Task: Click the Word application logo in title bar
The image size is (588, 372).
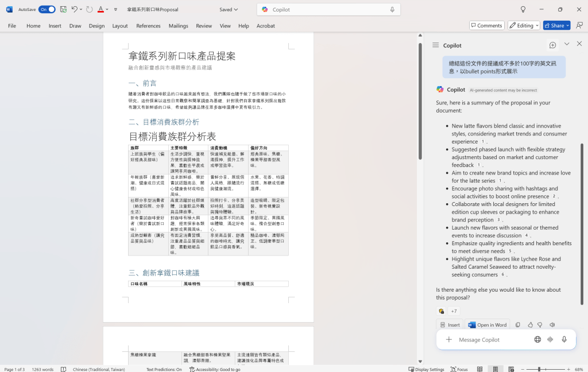Action: pyautogui.click(x=9, y=9)
